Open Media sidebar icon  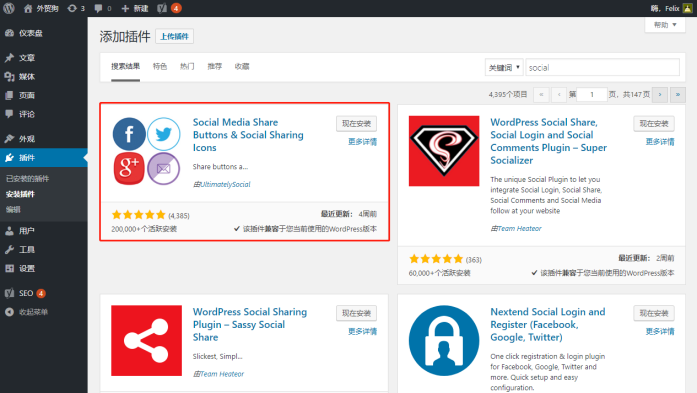coord(9,76)
